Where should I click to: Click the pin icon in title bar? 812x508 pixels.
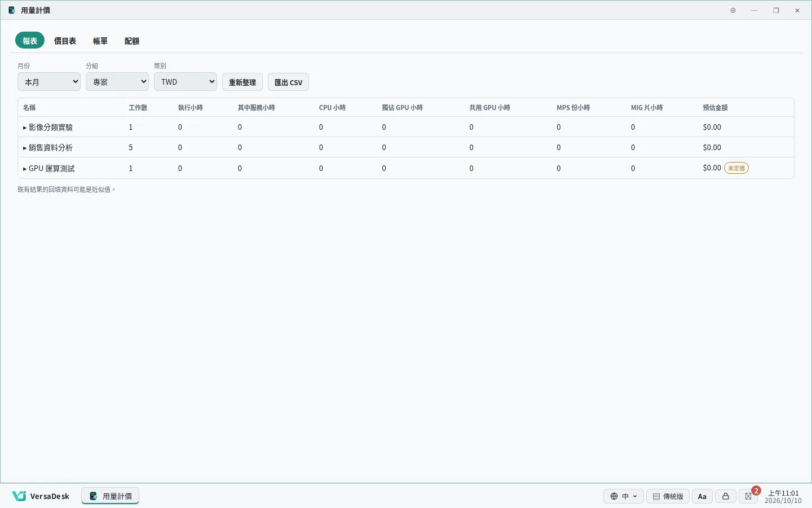pos(733,10)
